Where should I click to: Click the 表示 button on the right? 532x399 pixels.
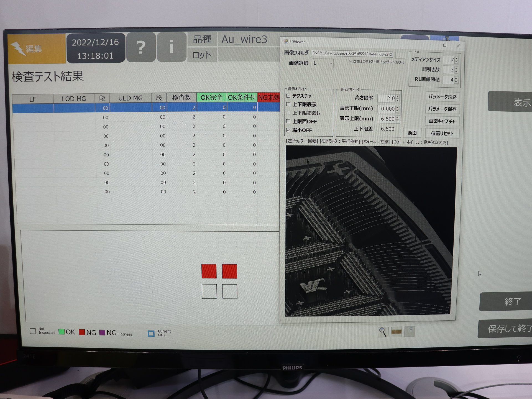[x=510, y=102]
